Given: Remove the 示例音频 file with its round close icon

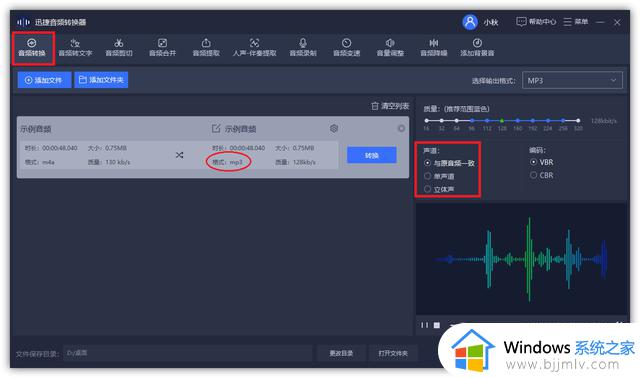Looking at the screenshot, I should click(401, 129).
